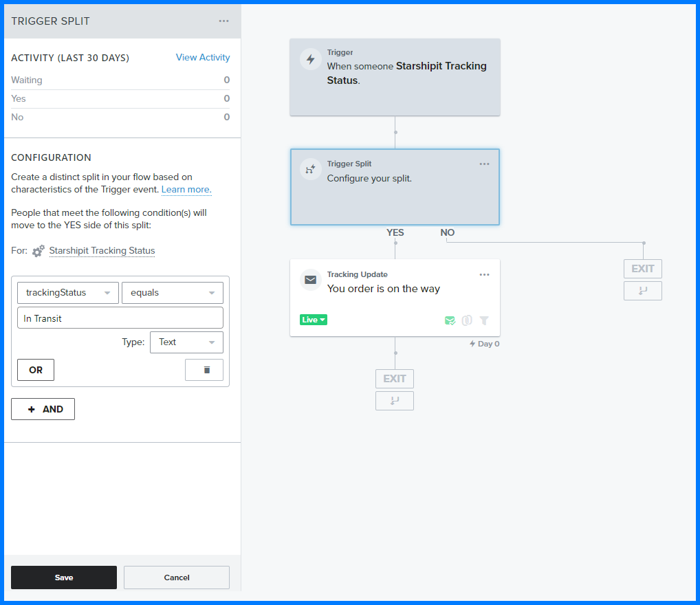Image resolution: width=700 pixels, height=605 pixels.
Task: Click the lightning bolt Trigger icon
Action: [x=311, y=59]
